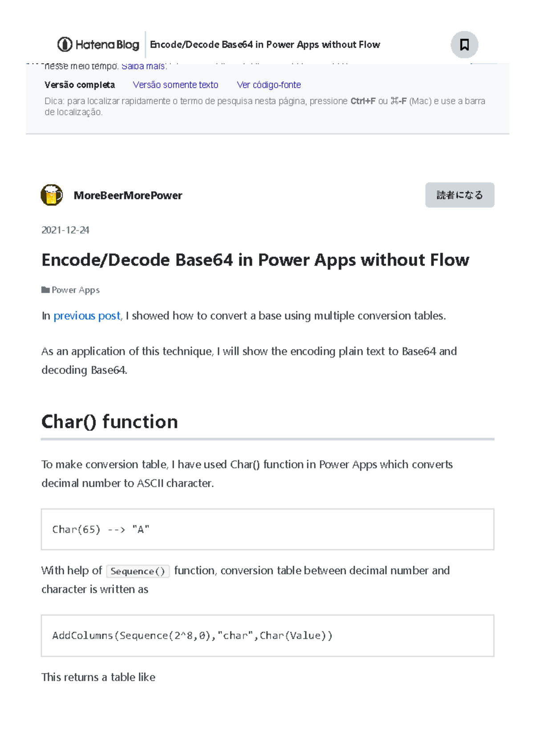Viewport: 534px width, 756px height.
Task: Select the Versão completa tab
Action: click(x=80, y=85)
